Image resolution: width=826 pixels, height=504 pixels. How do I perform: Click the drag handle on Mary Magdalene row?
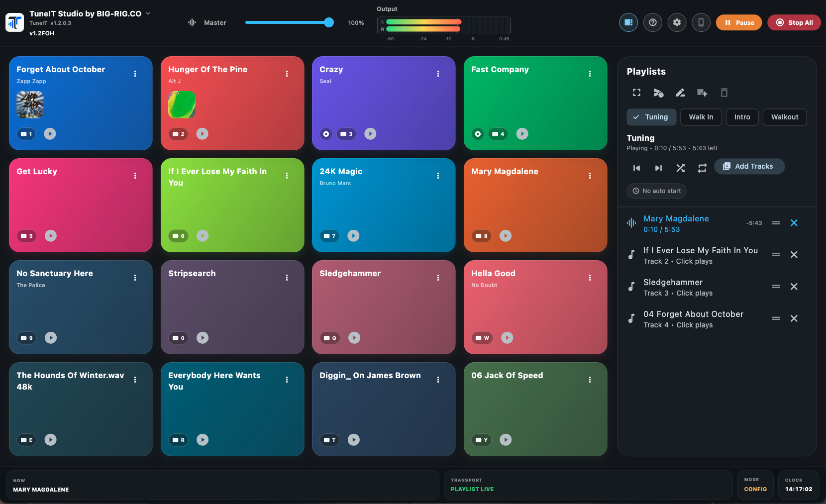click(x=776, y=223)
